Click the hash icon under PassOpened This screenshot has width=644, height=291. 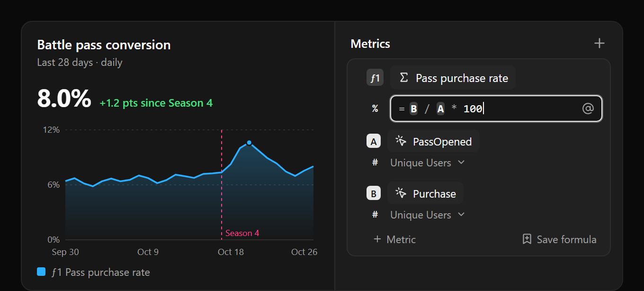click(x=375, y=163)
